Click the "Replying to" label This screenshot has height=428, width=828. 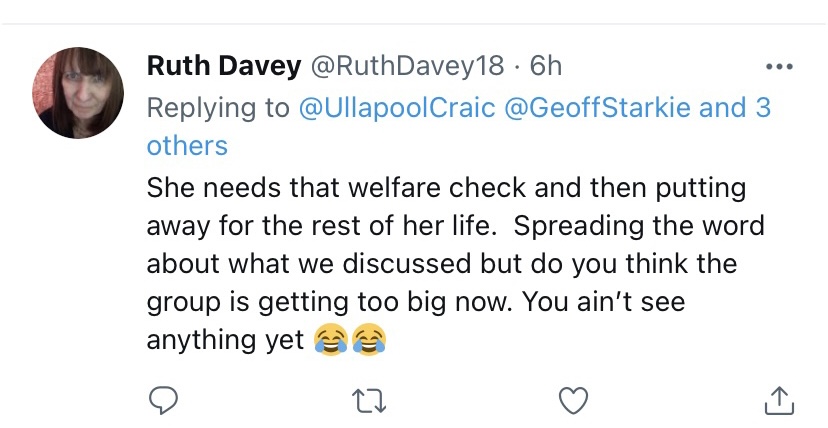(218, 107)
